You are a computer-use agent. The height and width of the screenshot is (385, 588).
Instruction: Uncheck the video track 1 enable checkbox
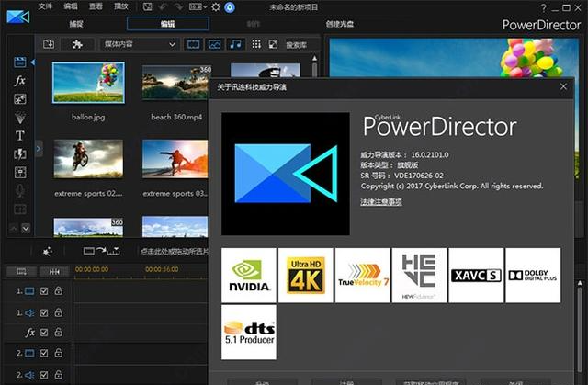click(x=44, y=291)
